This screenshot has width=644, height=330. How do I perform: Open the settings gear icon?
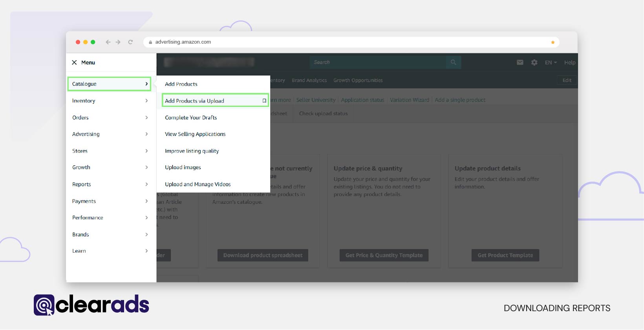(x=534, y=62)
